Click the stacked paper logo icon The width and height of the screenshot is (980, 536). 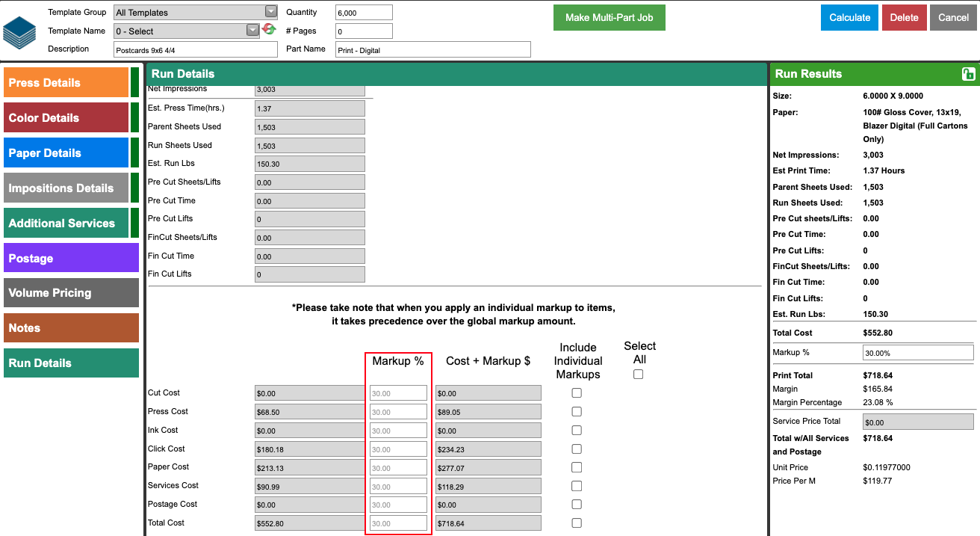coord(19,31)
